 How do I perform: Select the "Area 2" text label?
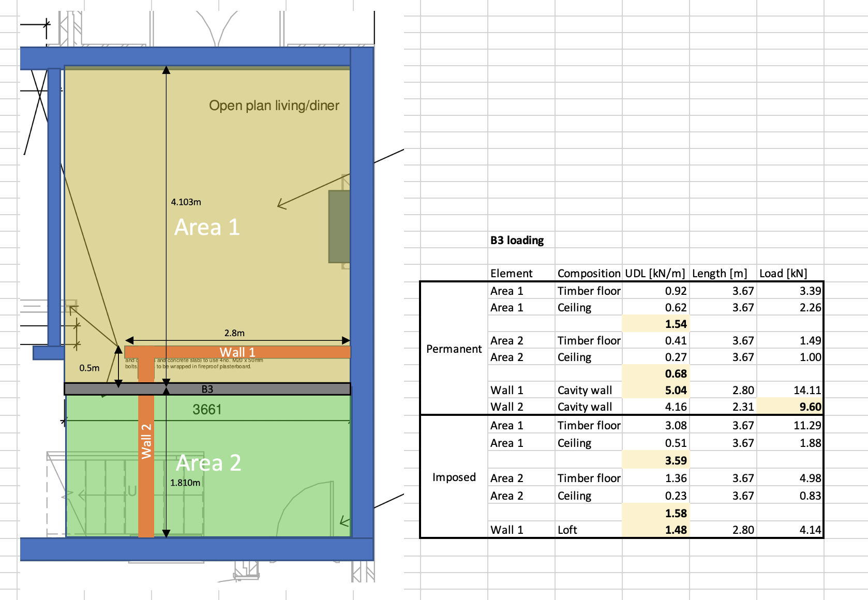click(208, 463)
